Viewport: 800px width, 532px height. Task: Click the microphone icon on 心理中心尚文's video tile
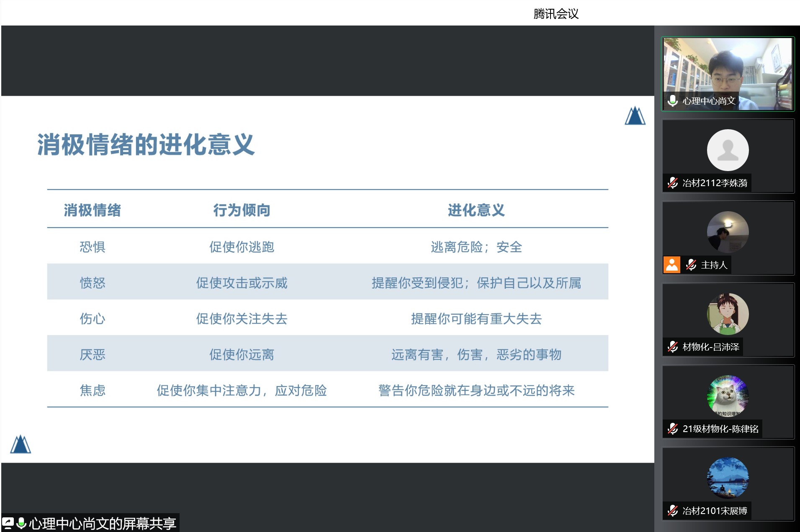coord(672,101)
